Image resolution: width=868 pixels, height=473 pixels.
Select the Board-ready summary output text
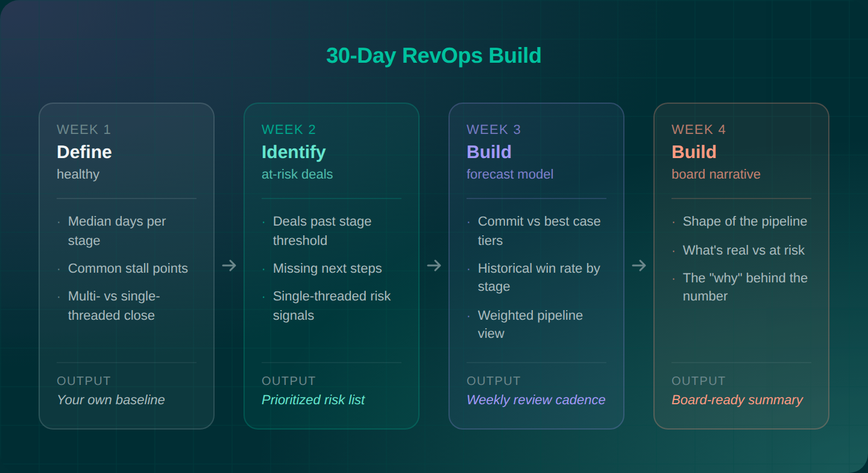(737, 399)
